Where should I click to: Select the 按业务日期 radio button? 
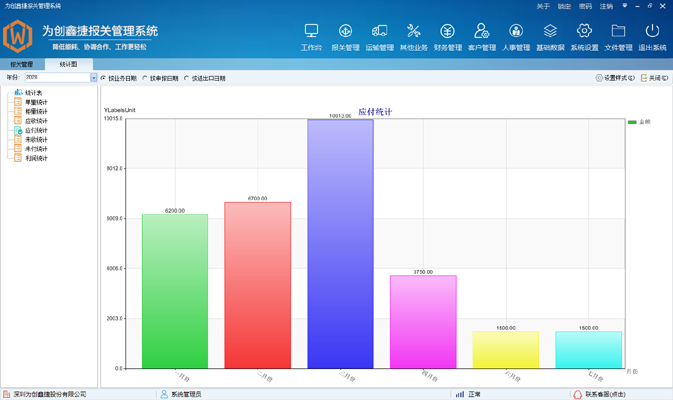pos(103,78)
